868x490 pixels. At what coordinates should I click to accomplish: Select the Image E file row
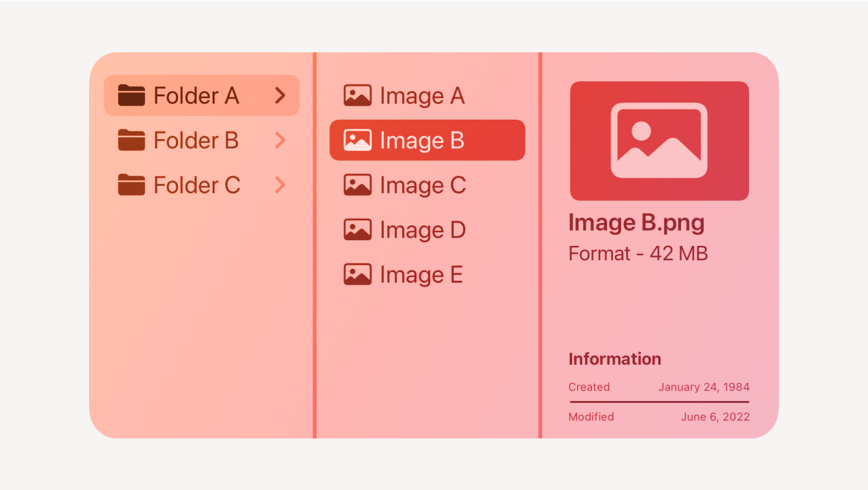click(x=427, y=274)
